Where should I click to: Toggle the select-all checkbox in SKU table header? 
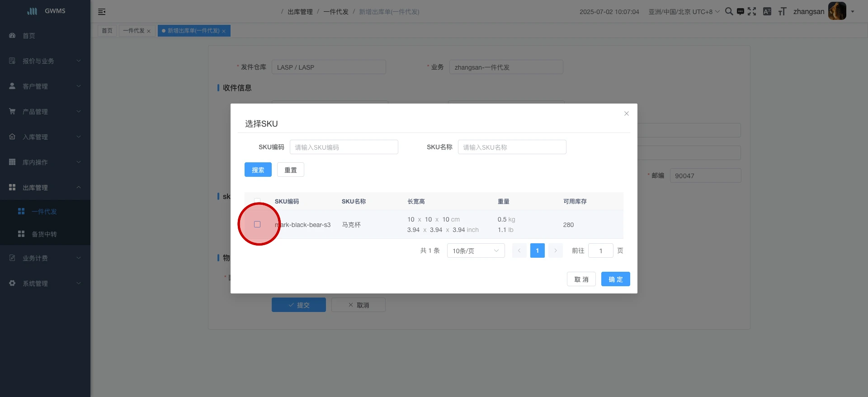pos(257,201)
